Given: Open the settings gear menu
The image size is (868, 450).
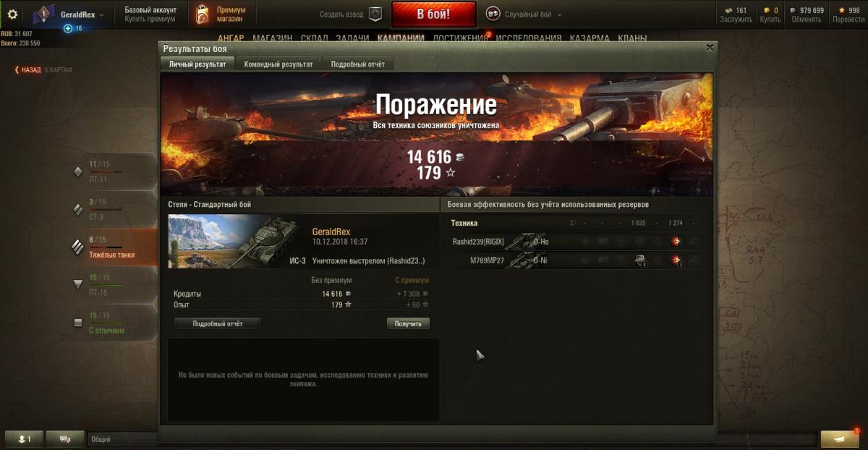Looking at the screenshot, I should tap(12, 14).
